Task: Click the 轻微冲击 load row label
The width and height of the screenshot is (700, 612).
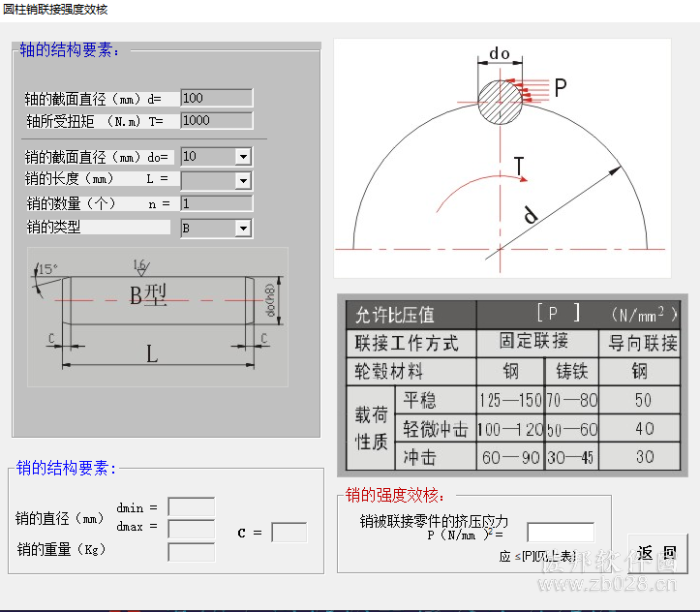Action: click(436, 429)
